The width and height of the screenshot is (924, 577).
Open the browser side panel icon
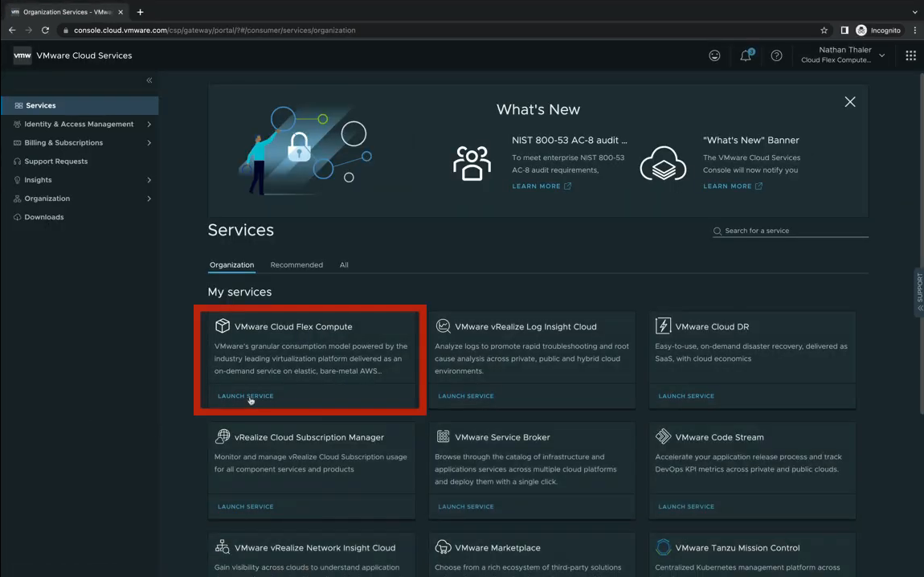point(844,30)
